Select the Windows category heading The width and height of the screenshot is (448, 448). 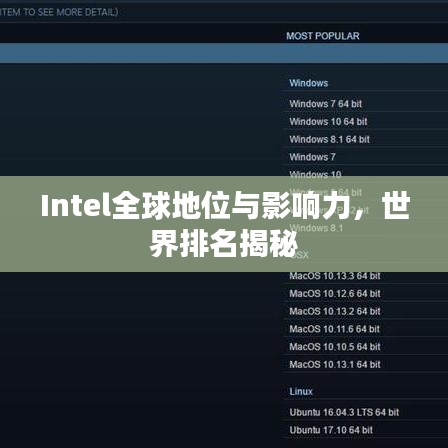[309, 83]
